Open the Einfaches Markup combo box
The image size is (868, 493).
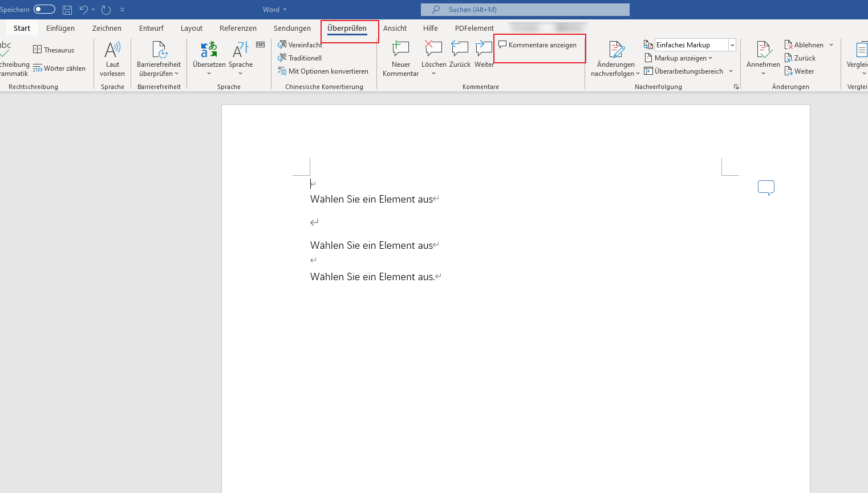click(x=696, y=45)
